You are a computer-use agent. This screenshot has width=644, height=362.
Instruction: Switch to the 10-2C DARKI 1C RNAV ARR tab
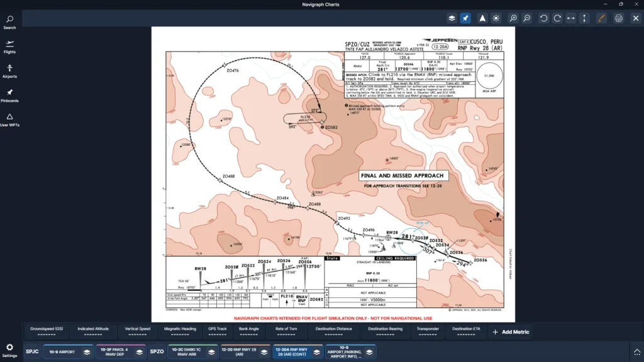(186, 352)
